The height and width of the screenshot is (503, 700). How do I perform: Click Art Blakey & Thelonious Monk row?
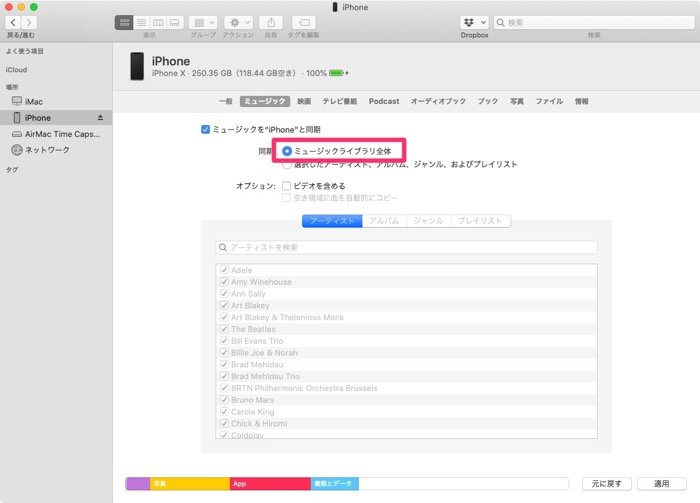click(x=406, y=317)
